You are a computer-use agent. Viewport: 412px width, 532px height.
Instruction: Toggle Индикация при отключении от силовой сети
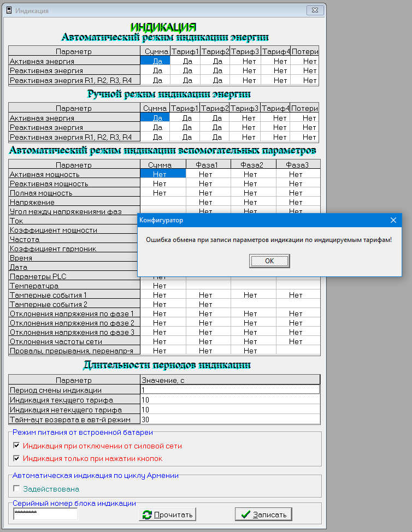tap(16, 445)
